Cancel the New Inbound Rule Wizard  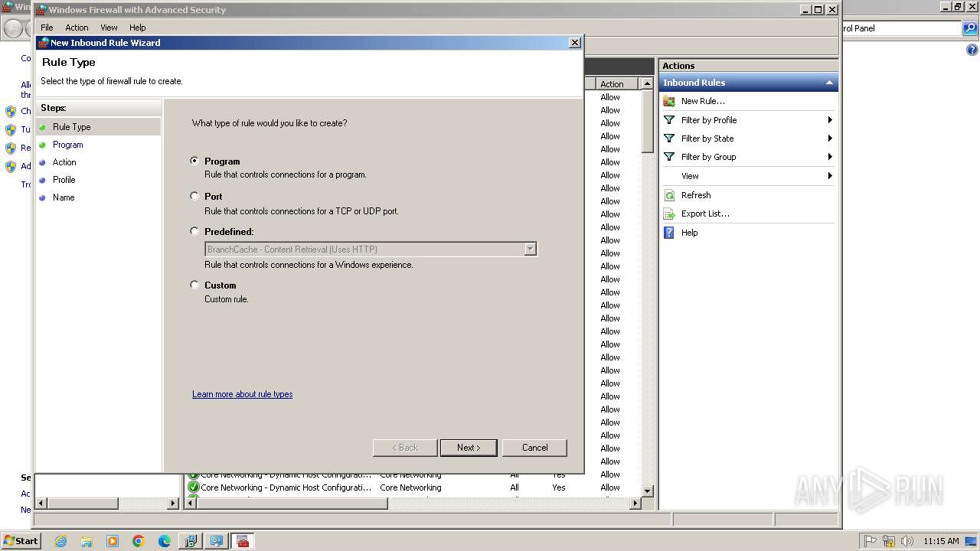[534, 448]
